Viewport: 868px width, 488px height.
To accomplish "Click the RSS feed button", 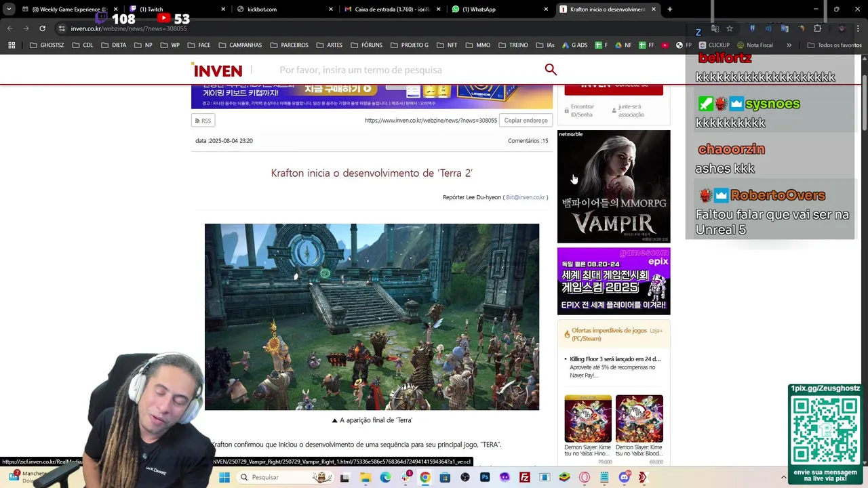I will pyautogui.click(x=203, y=121).
